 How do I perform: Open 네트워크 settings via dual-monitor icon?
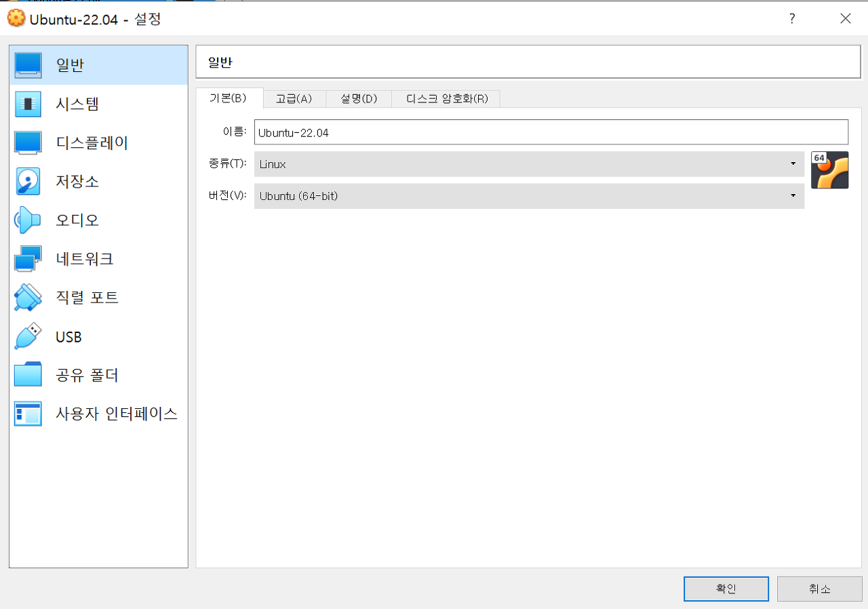tap(28, 258)
